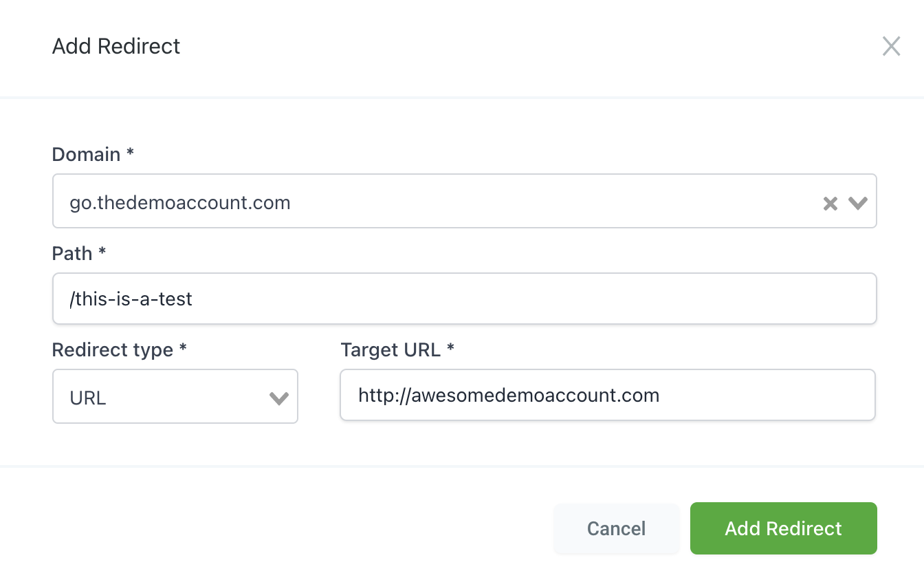Open the Redirect type dropdown
The image size is (924, 582).
coord(175,397)
